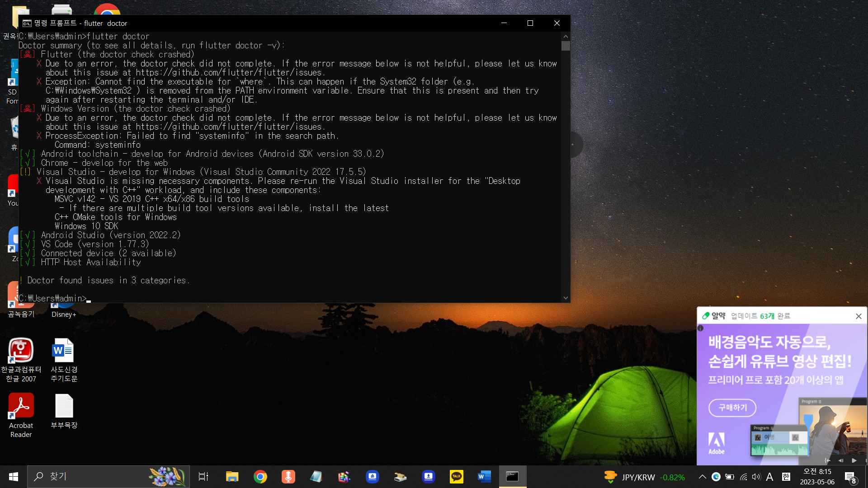Open the battery status tray icon
This screenshot has width=868, height=488.
click(730, 477)
